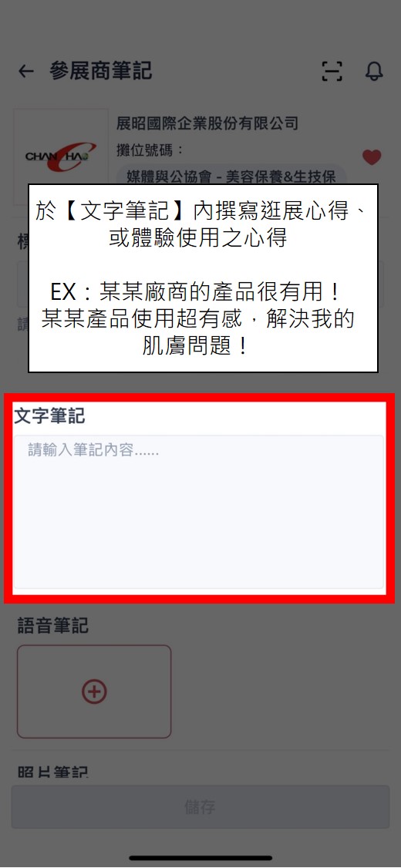
Task: Tap the 參展商筆記 page title
Action: click(101, 71)
